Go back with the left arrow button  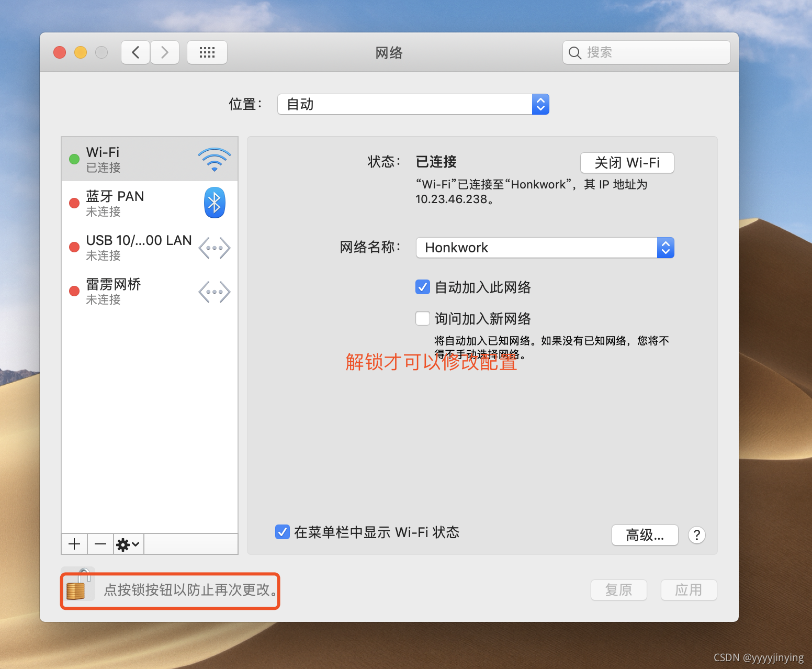coord(136,52)
